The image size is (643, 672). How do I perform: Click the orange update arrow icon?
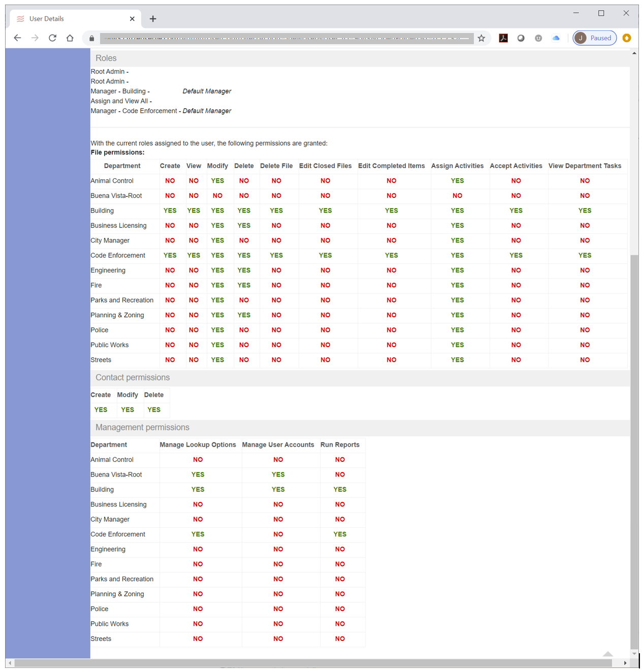tap(627, 38)
